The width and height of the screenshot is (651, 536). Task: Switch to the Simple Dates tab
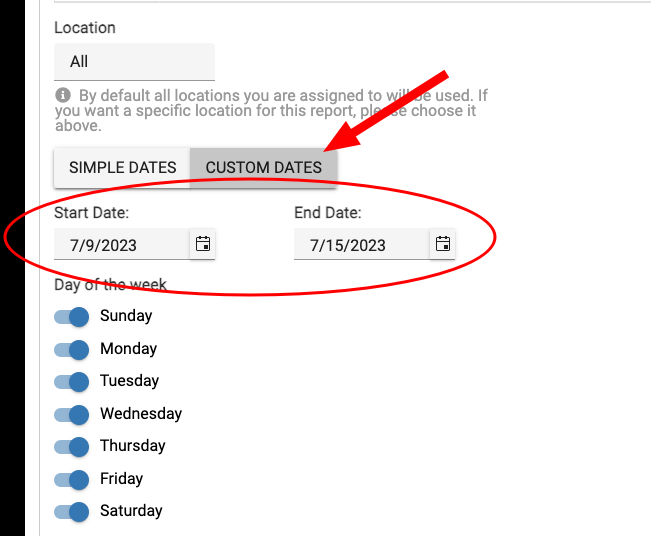coord(122,167)
